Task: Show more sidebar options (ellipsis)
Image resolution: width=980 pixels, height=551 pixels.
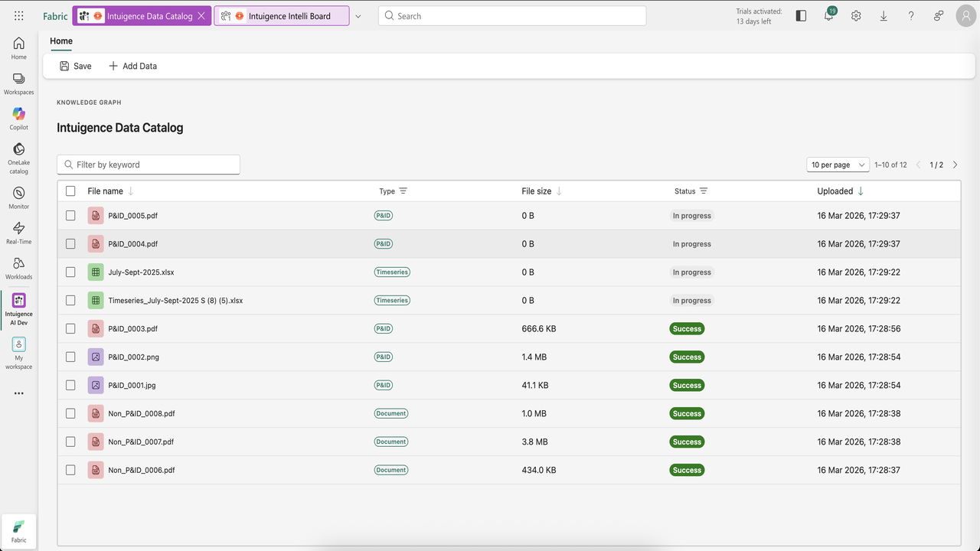Action: 19,393
